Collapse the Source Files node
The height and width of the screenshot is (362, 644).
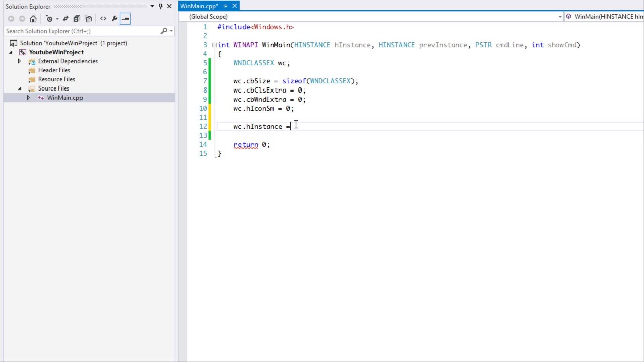pyautogui.click(x=20, y=88)
